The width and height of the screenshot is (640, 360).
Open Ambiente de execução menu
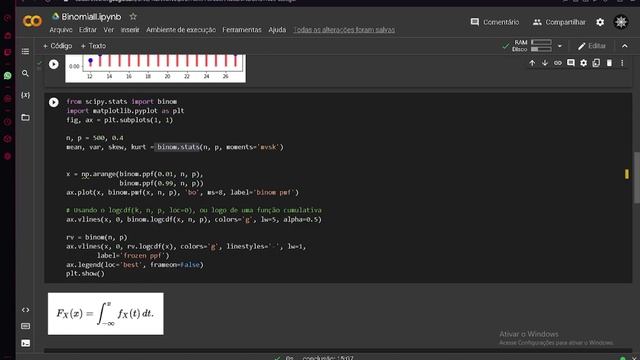tap(181, 30)
